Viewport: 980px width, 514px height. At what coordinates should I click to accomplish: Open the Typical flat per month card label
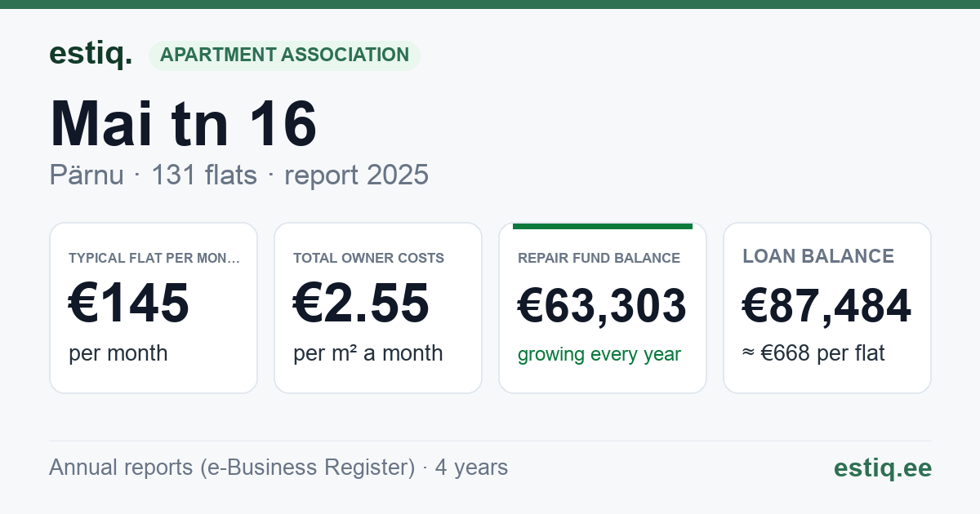pyautogui.click(x=154, y=259)
